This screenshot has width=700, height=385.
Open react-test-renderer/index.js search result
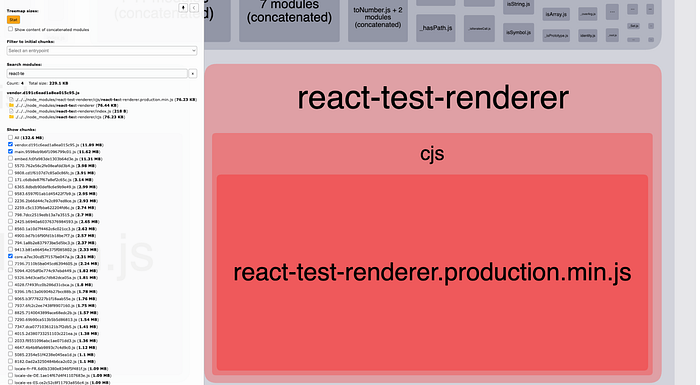click(x=71, y=111)
